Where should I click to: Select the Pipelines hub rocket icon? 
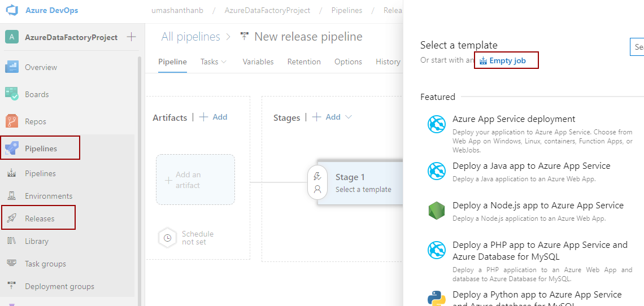coord(11,148)
